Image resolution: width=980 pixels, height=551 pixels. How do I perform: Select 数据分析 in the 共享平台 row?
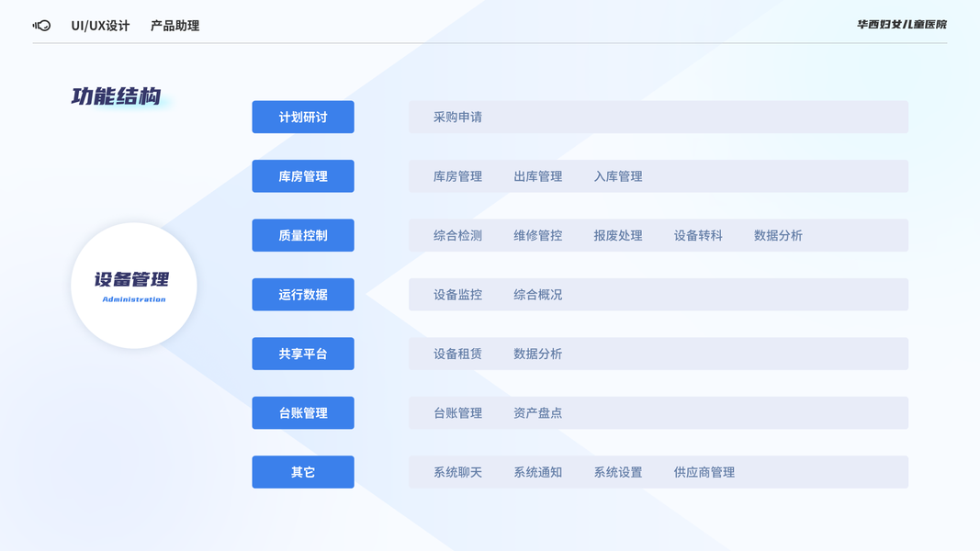point(537,354)
